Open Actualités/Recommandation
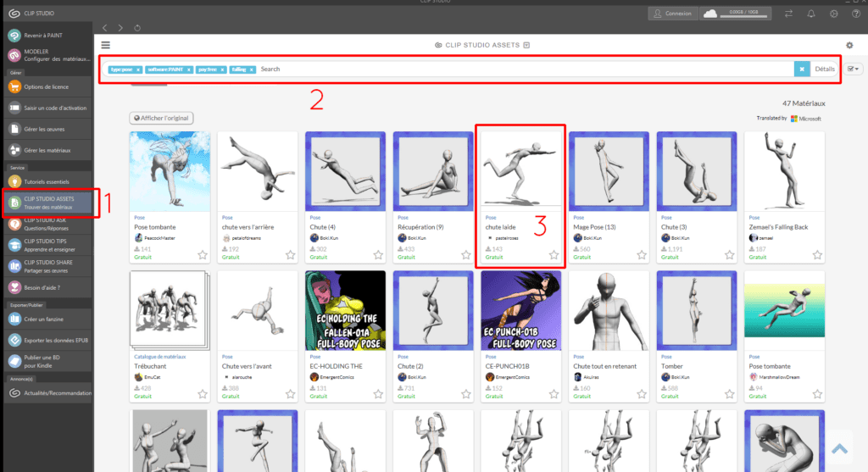Viewport: 868px width, 472px height. [47, 393]
